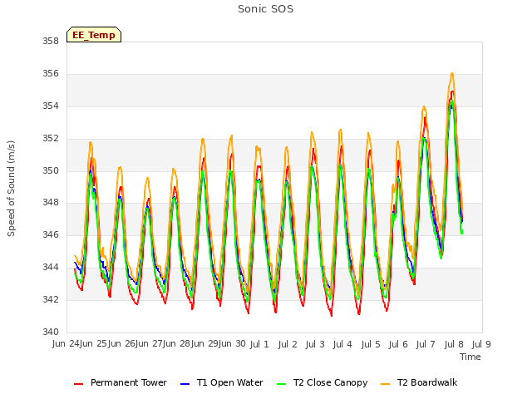Click the Jul 7 x-axis tick label

pos(426,344)
